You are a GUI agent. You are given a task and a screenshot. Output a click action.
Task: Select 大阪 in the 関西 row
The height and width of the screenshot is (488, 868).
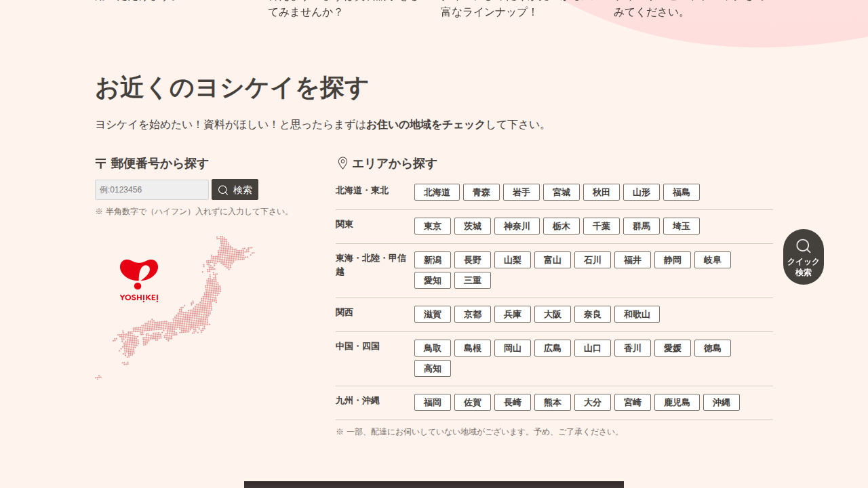(552, 314)
